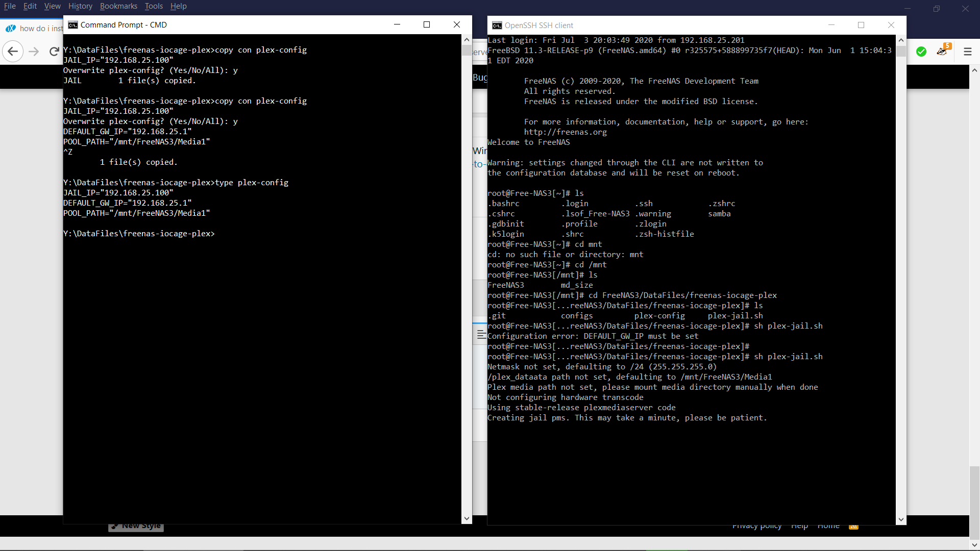Maximize the OpenSSH SSH client window
The height and width of the screenshot is (551, 980).
(861, 25)
